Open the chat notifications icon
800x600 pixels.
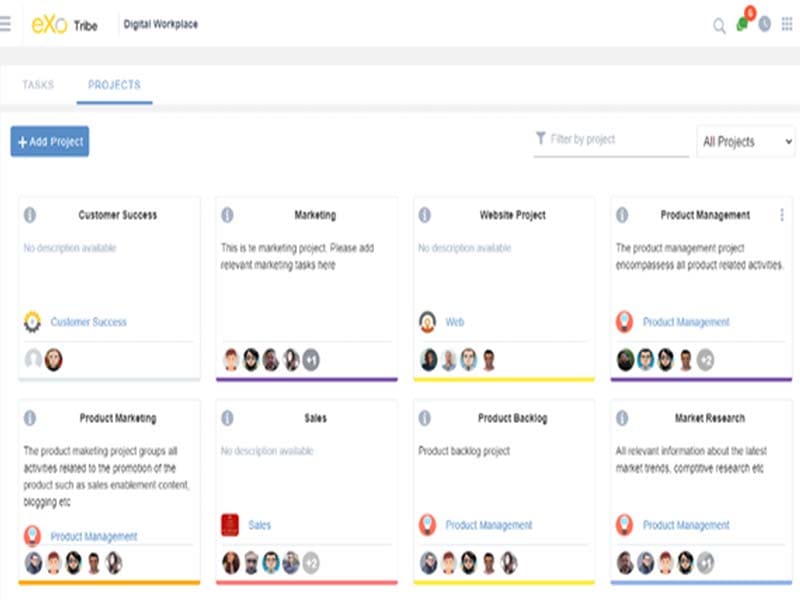tap(742, 24)
